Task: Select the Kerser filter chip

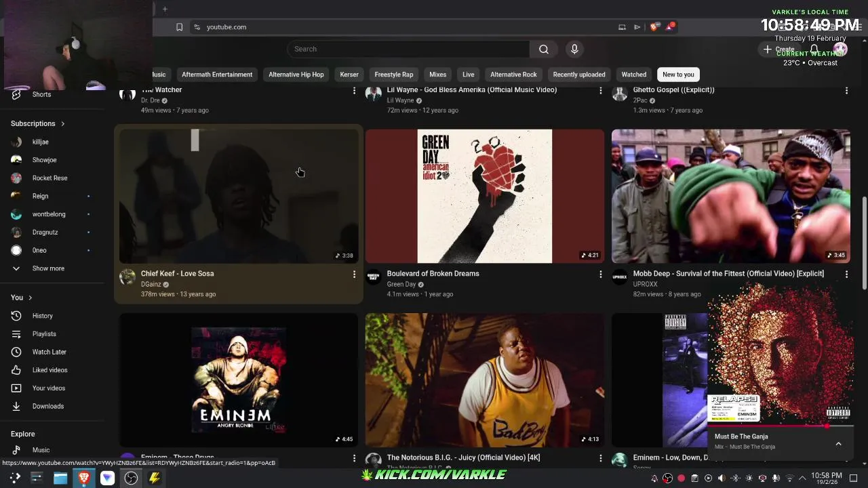Action: click(x=349, y=75)
